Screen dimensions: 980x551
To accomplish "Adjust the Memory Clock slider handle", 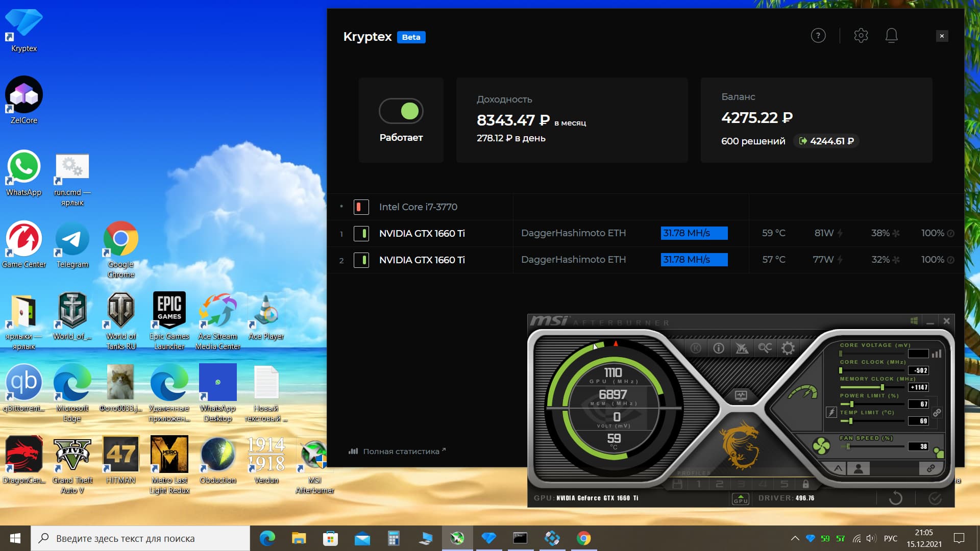I will [x=883, y=387].
